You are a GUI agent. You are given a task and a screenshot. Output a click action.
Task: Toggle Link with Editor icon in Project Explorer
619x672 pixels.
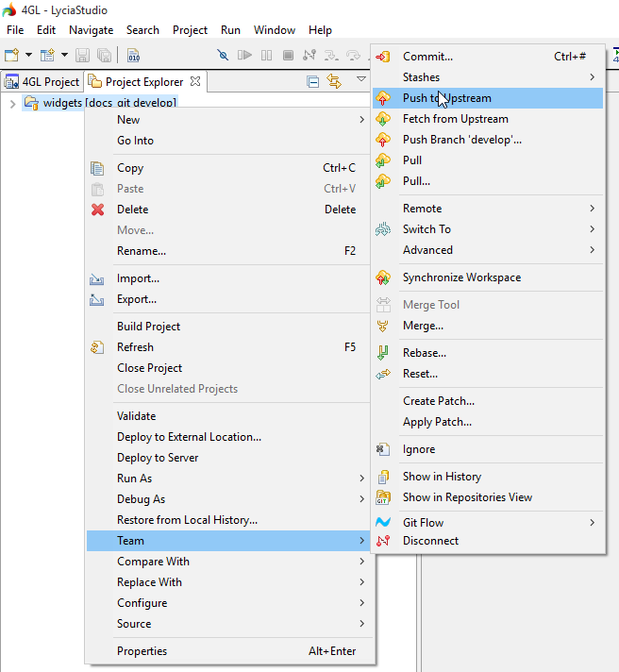[x=334, y=82]
